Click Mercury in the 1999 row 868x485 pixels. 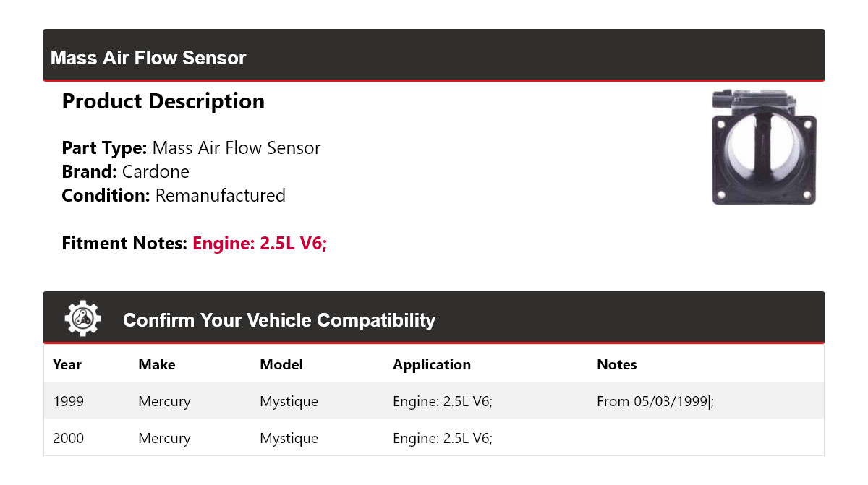[164, 401]
